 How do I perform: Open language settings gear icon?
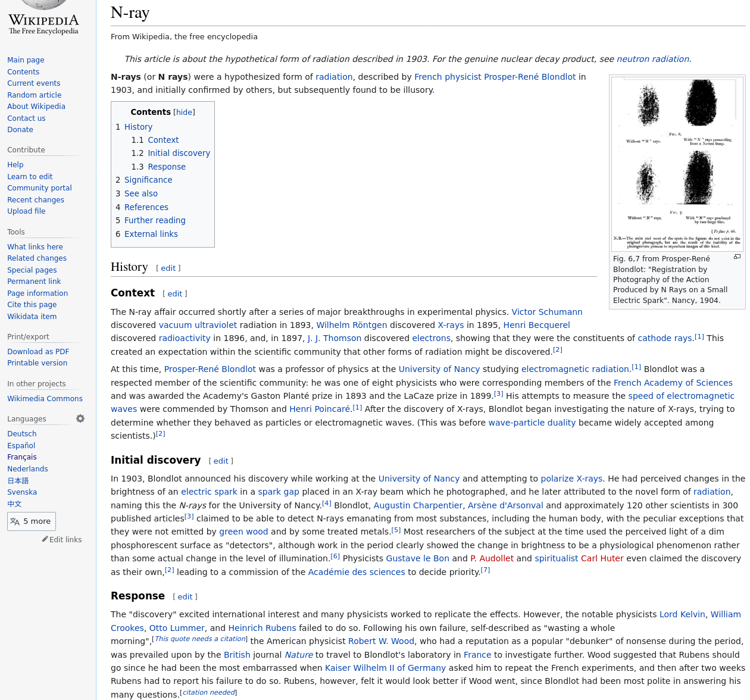pyautogui.click(x=80, y=418)
